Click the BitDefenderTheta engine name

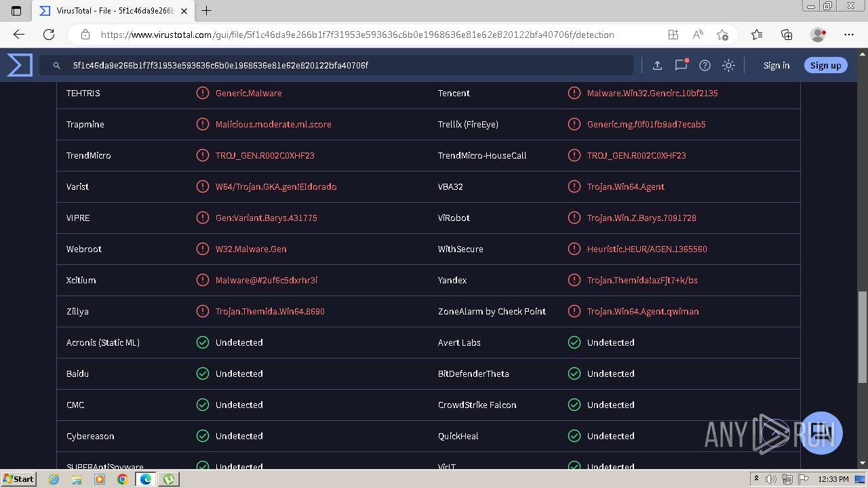tap(473, 373)
